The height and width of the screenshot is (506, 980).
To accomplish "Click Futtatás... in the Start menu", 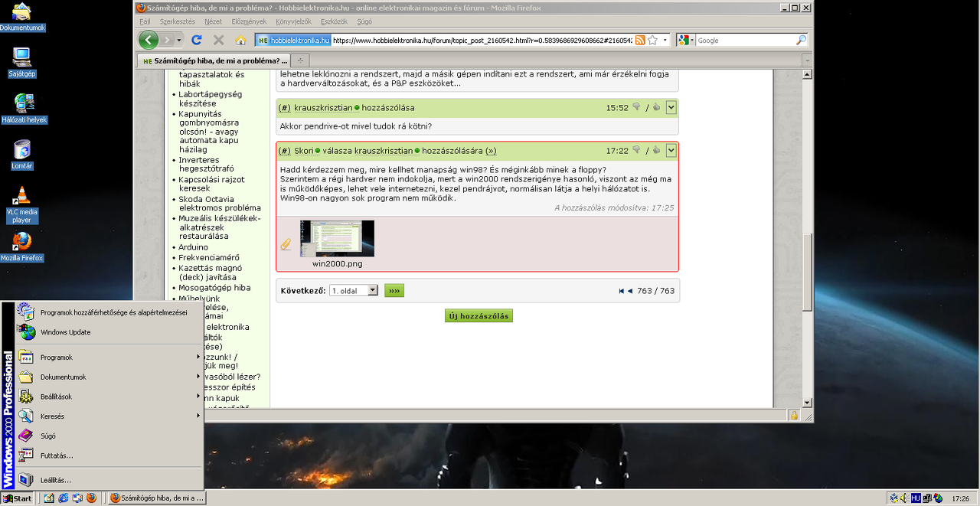I will pyautogui.click(x=109, y=455).
